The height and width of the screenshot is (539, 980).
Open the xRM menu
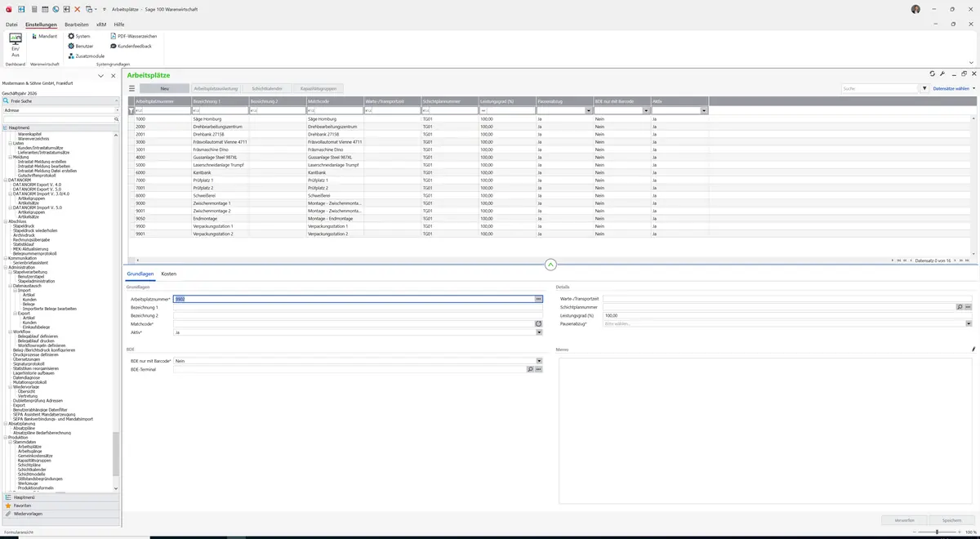(101, 24)
